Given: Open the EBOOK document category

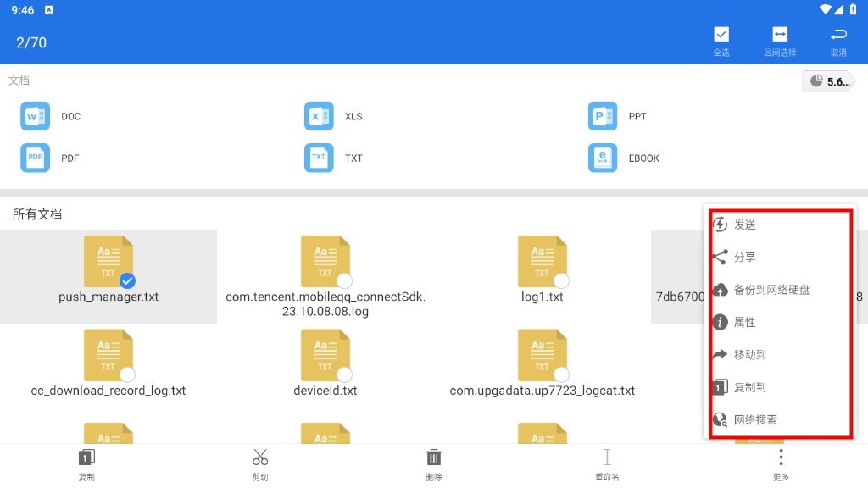Looking at the screenshot, I should (603, 158).
